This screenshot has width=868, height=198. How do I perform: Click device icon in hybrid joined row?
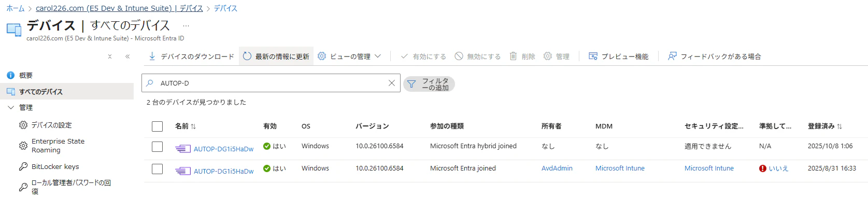tap(183, 149)
